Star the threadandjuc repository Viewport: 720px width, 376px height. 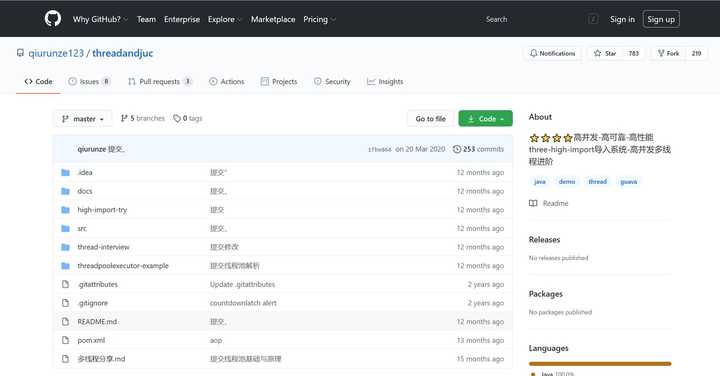[x=605, y=53]
